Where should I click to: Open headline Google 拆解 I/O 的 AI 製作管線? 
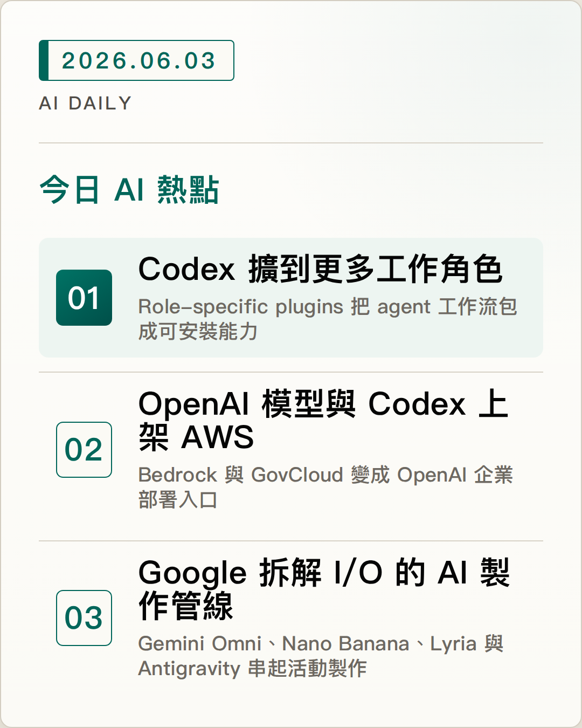[x=324, y=589]
